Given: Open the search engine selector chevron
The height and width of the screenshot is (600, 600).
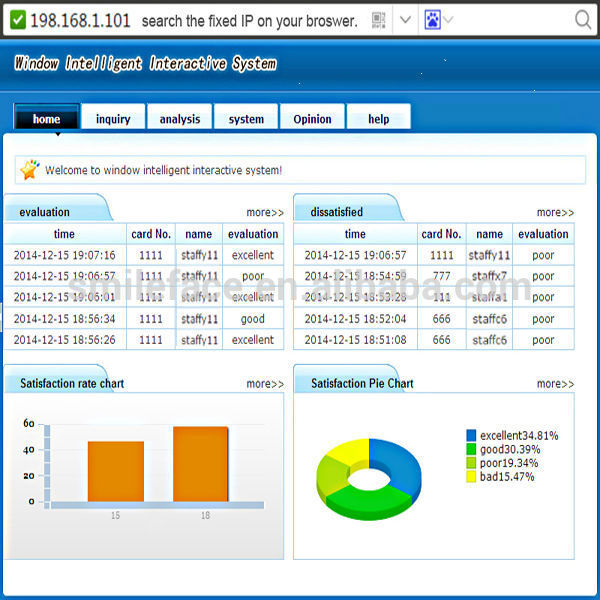Looking at the screenshot, I should 448,20.
